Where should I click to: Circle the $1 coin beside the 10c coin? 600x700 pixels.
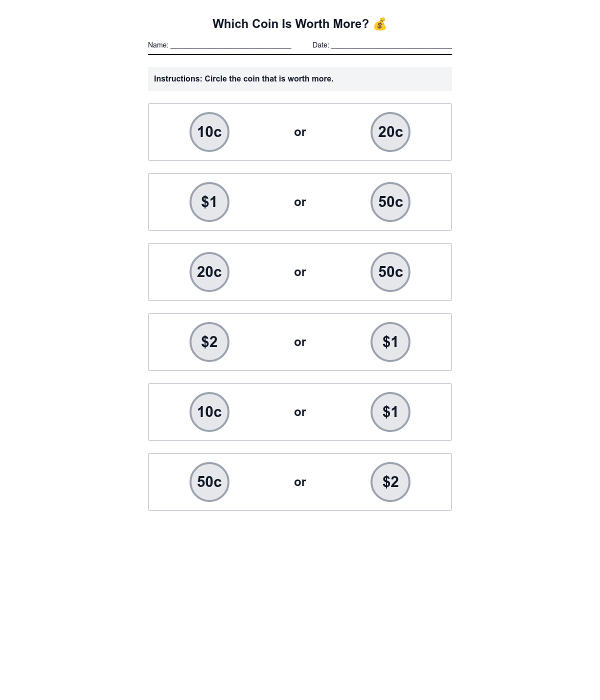tap(390, 412)
